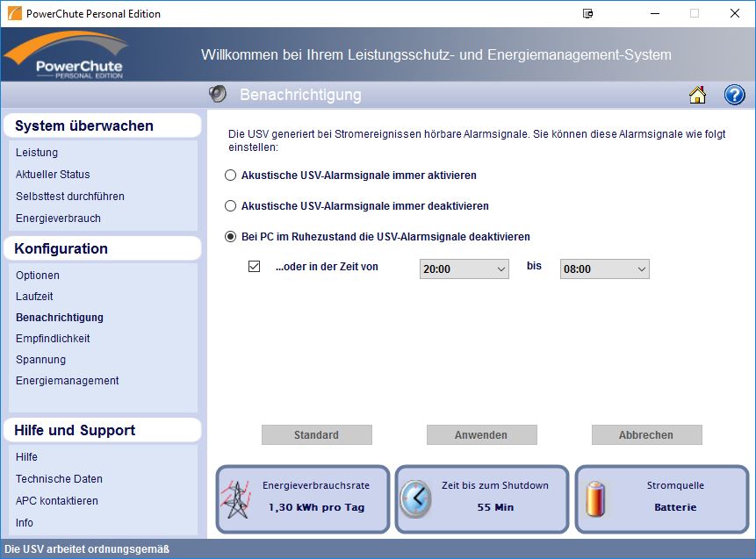Viewport: 756px width, 559px height.
Task: Click the speaker icon beside Benachrichtigung
Action: coord(218,94)
